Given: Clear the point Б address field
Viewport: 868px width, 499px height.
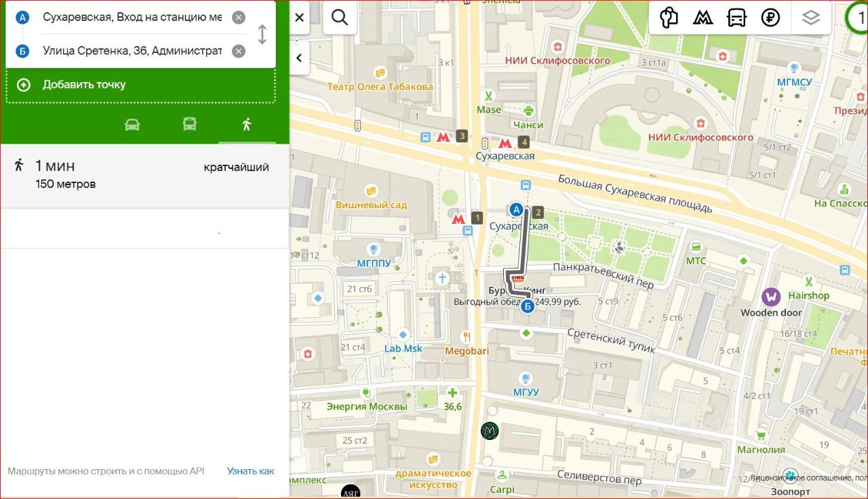Looking at the screenshot, I should [x=239, y=51].
